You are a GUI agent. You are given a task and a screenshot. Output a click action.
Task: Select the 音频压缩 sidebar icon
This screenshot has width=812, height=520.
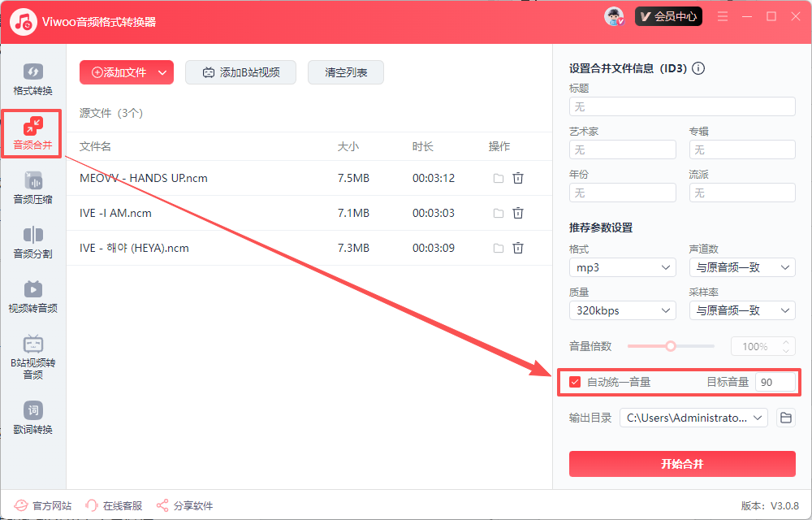pyautogui.click(x=32, y=188)
